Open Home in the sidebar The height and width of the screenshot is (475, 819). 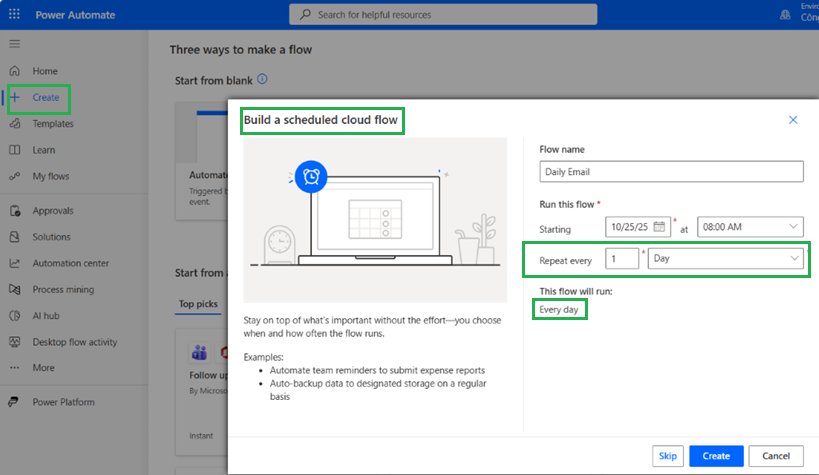coord(45,71)
